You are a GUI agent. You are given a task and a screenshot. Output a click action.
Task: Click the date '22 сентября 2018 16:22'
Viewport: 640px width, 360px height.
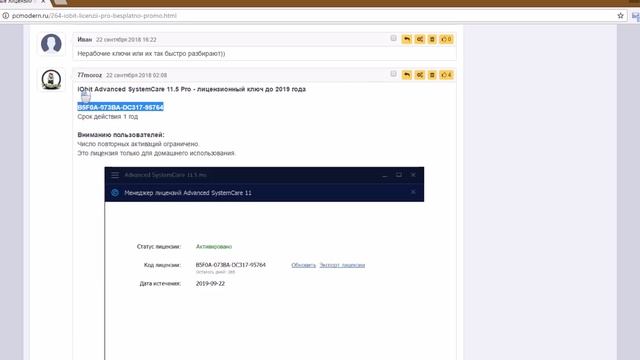click(x=126, y=40)
